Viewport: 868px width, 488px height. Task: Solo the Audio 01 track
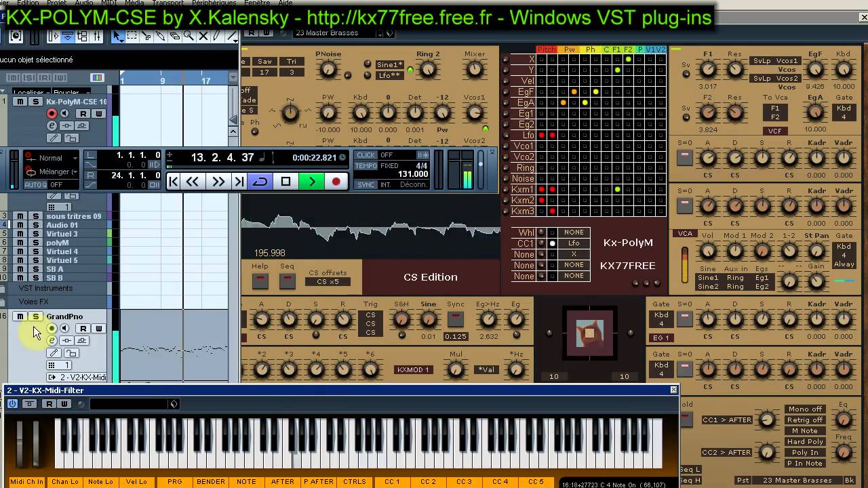tap(35, 225)
